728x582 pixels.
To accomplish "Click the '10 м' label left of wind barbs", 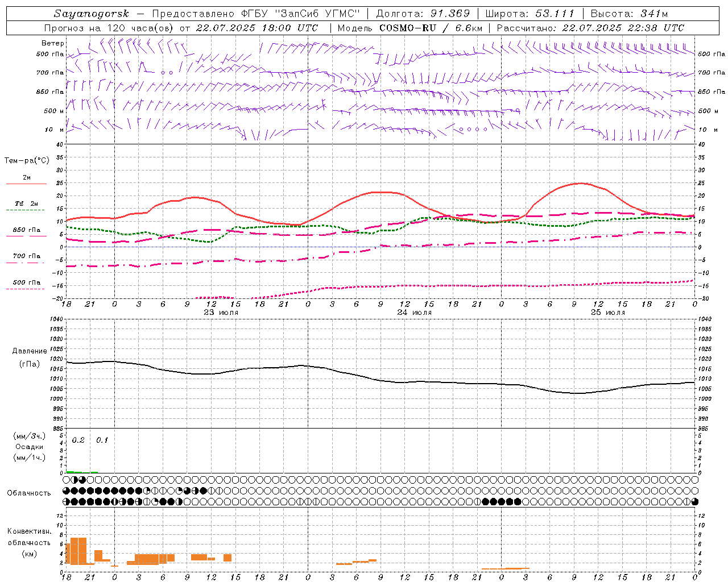I will click(55, 130).
